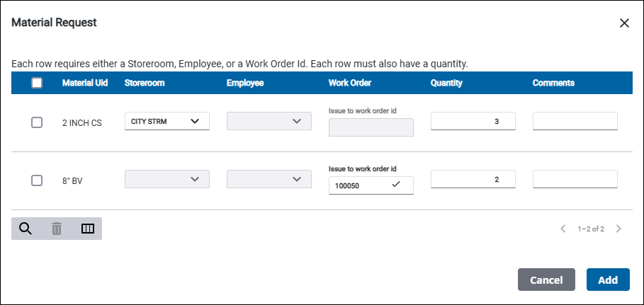Sort by Material Uid column header
The image size is (644, 305).
pos(85,83)
